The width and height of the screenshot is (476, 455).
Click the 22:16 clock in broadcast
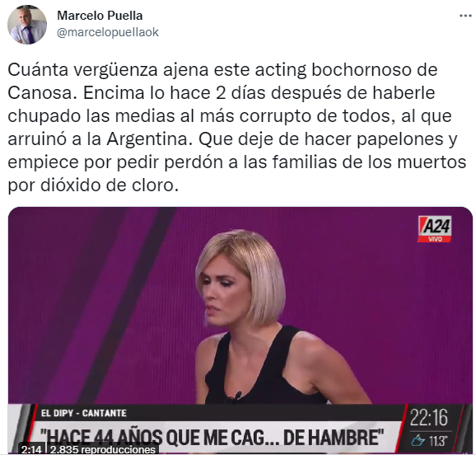(428, 417)
